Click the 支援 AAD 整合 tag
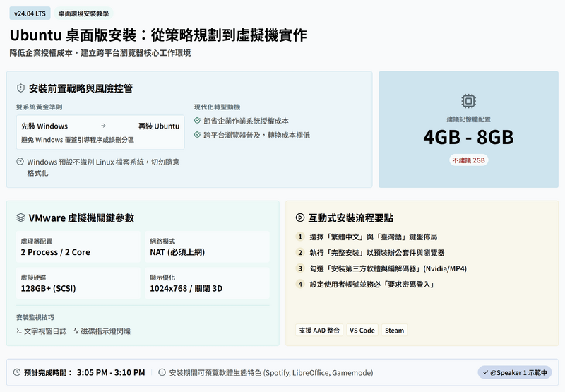The image size is (565, 392). (319, 331)
